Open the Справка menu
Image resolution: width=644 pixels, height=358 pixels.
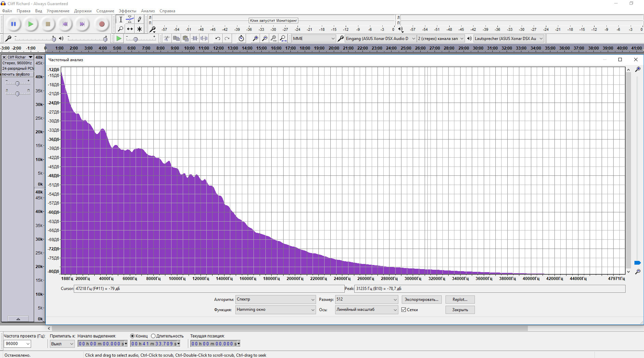pos(167,11)
